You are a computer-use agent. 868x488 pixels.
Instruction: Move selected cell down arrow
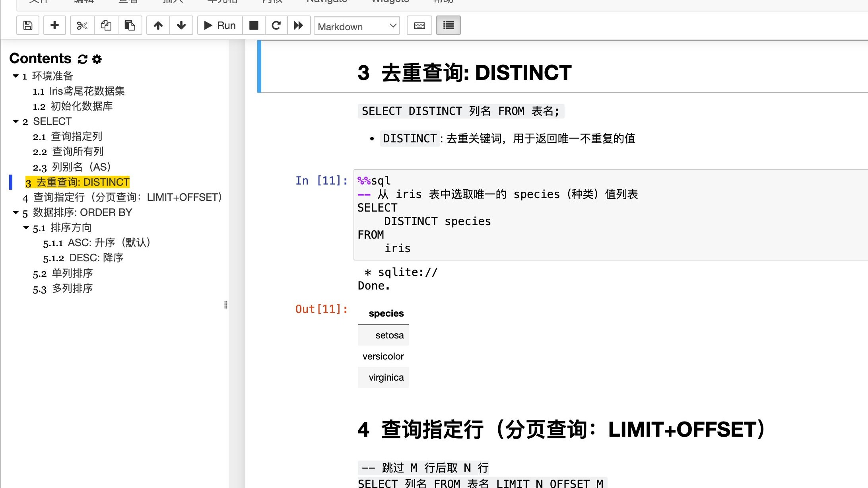[x=181, y=25]
